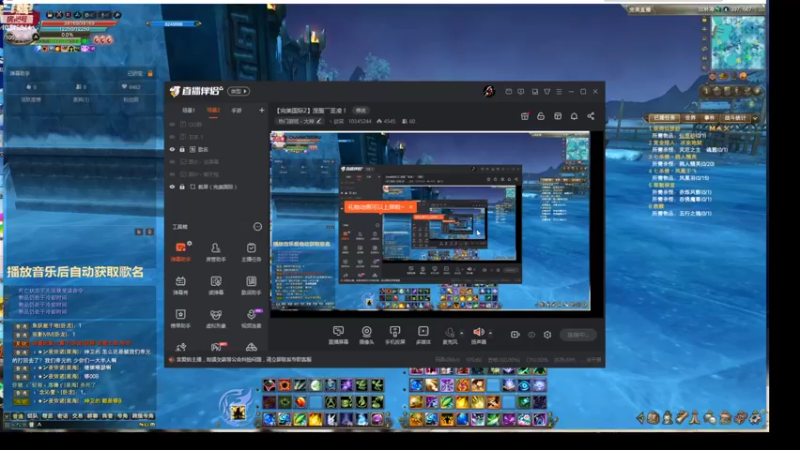Screen dimensions: 800x450
Task: Click the stream preview thumbnail
Action: (430, 221)
